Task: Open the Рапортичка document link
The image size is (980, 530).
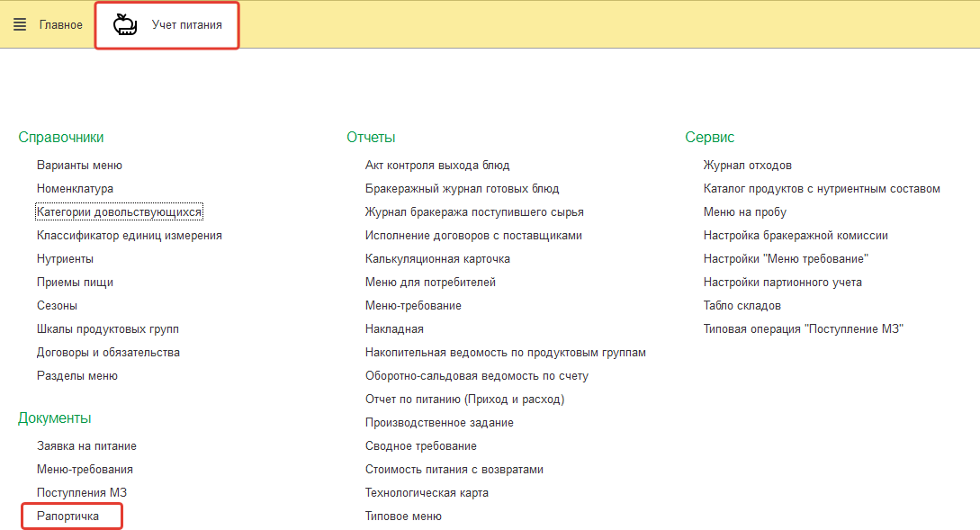Action: (x=67, y=517)
